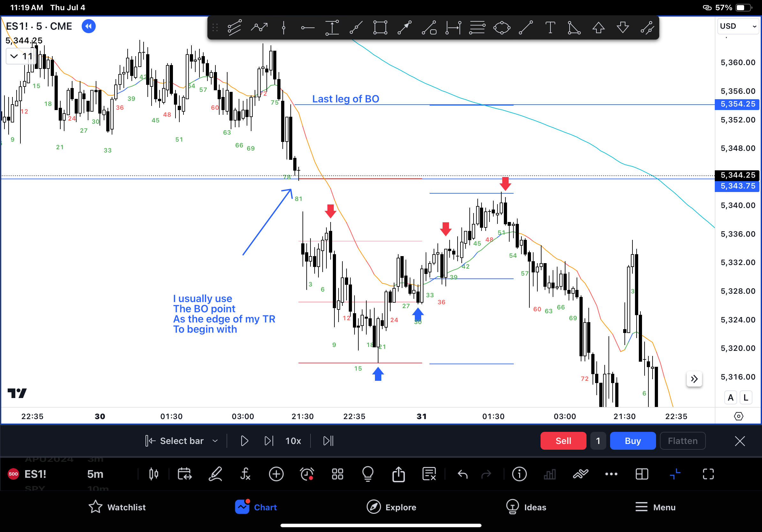Viewport: 762px width, 532px height.
Task: Share the chart using the export icon
Action: click(x=399, y=474)
